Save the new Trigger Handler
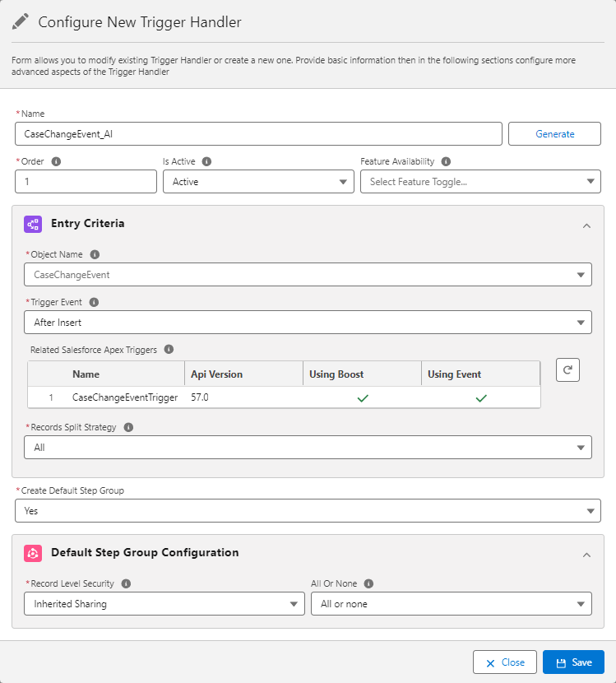The image size is (616, 683). pyautogui.click(x=573, y=662)
